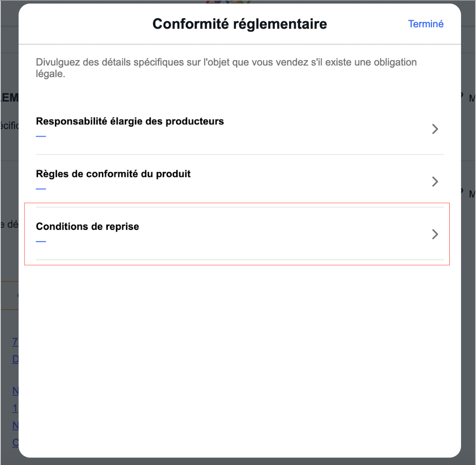Click the 'Divulguez des détails spécifiques' description text
This screenshot has width=476, height=465.
point(226,68)
